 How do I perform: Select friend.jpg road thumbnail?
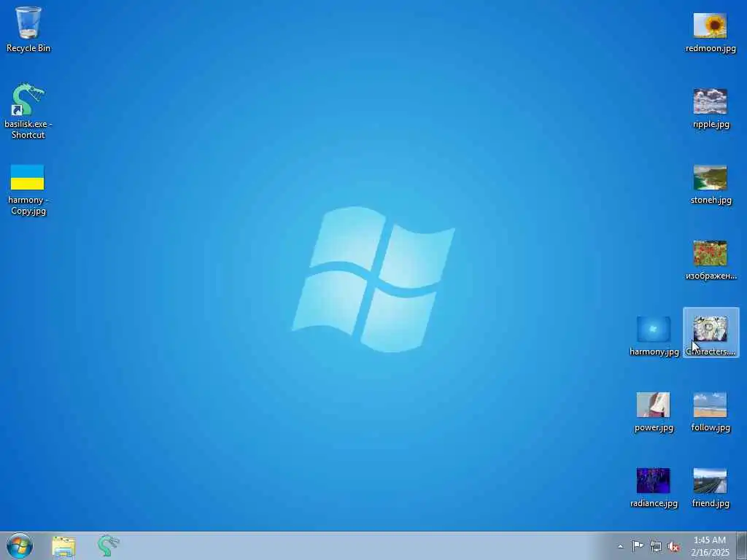[710, 481]
